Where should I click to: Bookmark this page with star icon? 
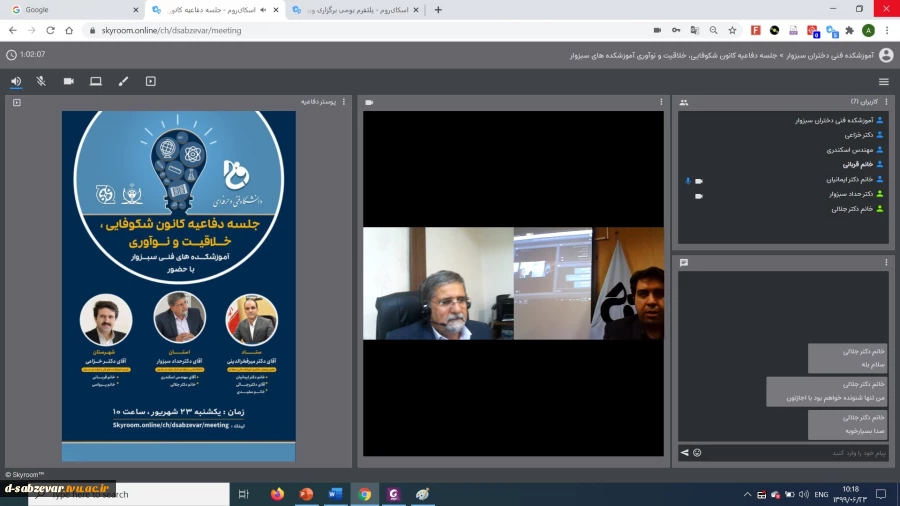pyautogui.click(x=732, y=30)
